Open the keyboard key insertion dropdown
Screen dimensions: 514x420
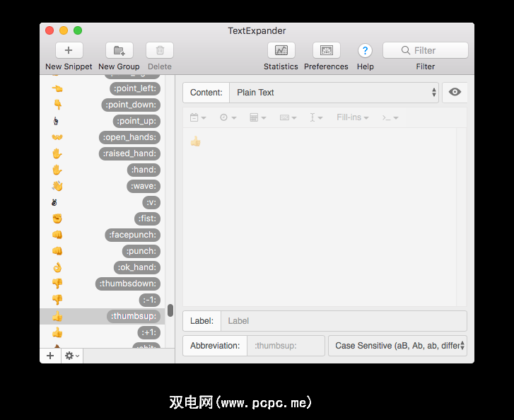coord(288,117)
